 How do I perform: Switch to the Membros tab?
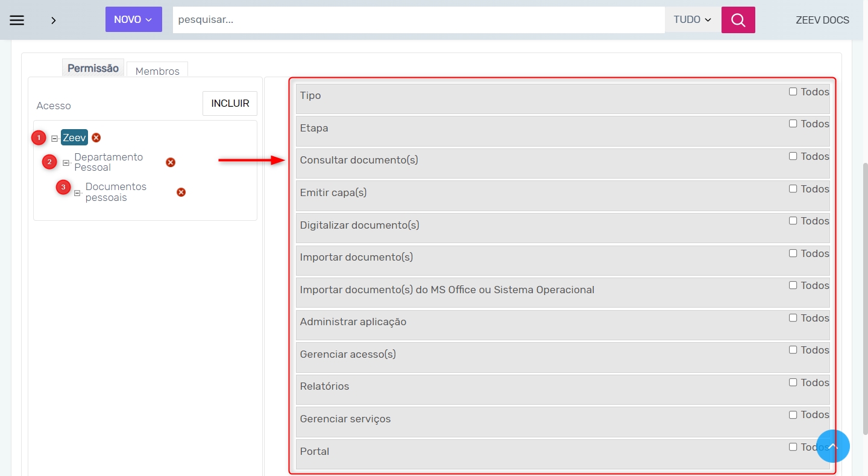(157, 71)
